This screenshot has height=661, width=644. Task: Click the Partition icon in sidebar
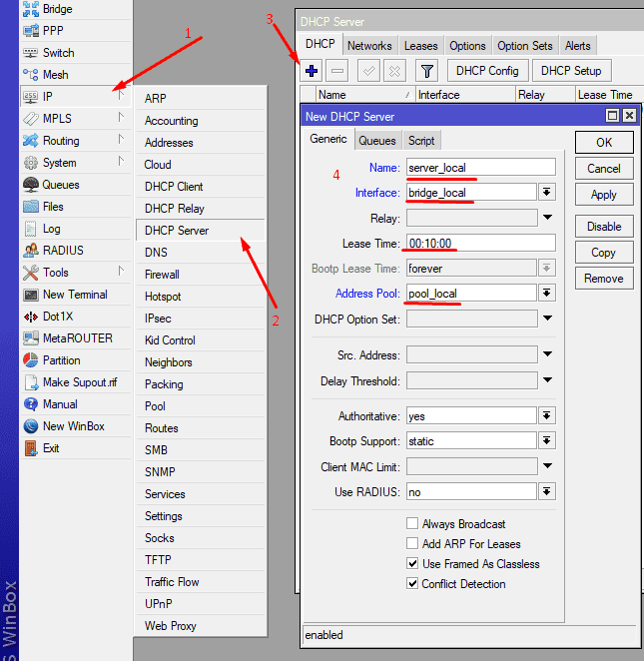coord(30,360)
